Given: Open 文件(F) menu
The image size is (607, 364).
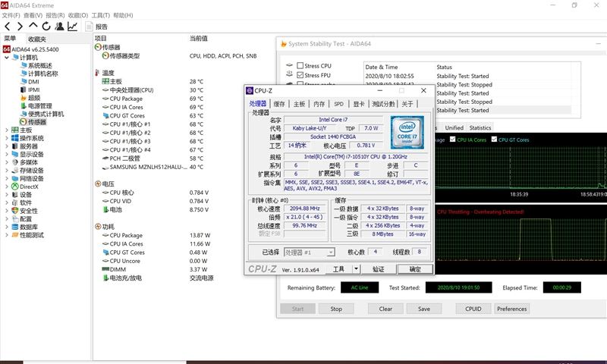Looking at the screenshot, I should pos(11,15).
